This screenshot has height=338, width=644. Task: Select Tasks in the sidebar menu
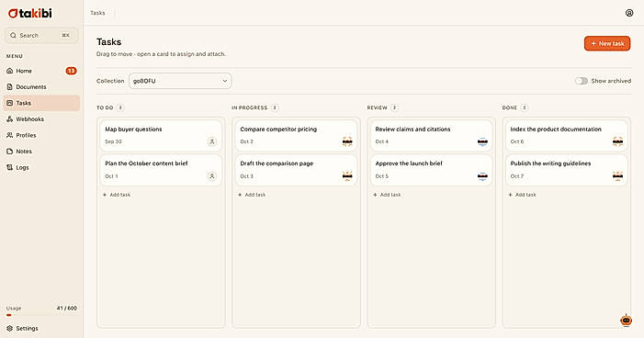pos(41,103)
